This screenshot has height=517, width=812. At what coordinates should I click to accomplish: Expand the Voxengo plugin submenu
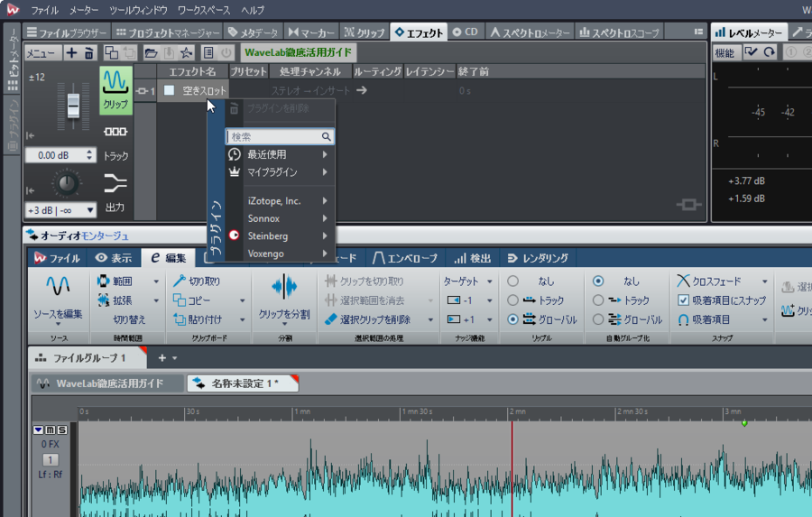coord(281,254)
